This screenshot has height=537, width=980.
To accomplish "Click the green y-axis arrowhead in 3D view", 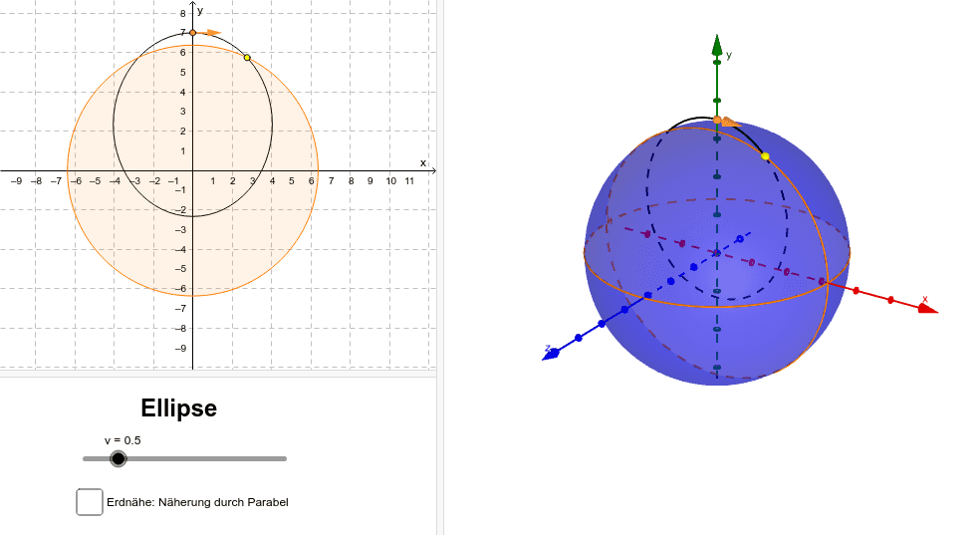I will [717, 46].
